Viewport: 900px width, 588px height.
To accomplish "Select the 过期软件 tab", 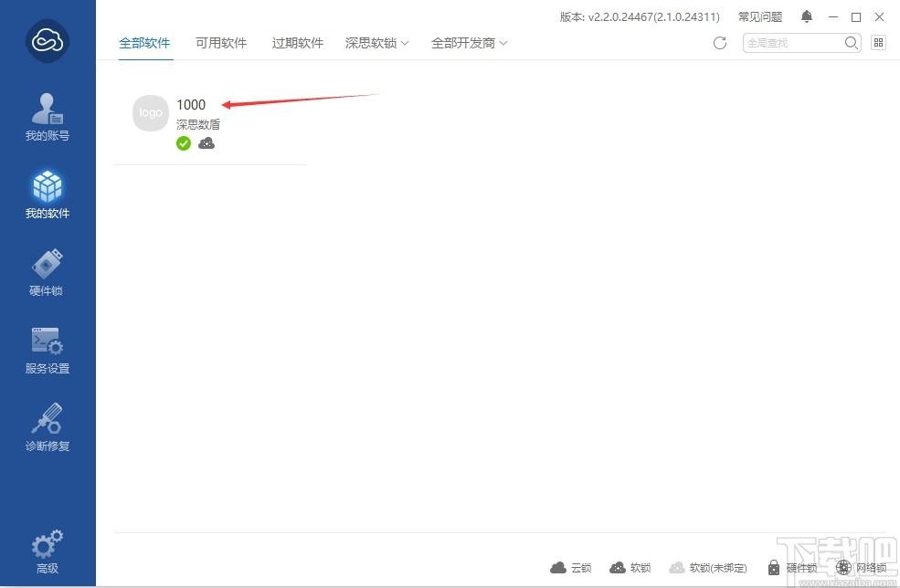I will [x=297, y=43].
